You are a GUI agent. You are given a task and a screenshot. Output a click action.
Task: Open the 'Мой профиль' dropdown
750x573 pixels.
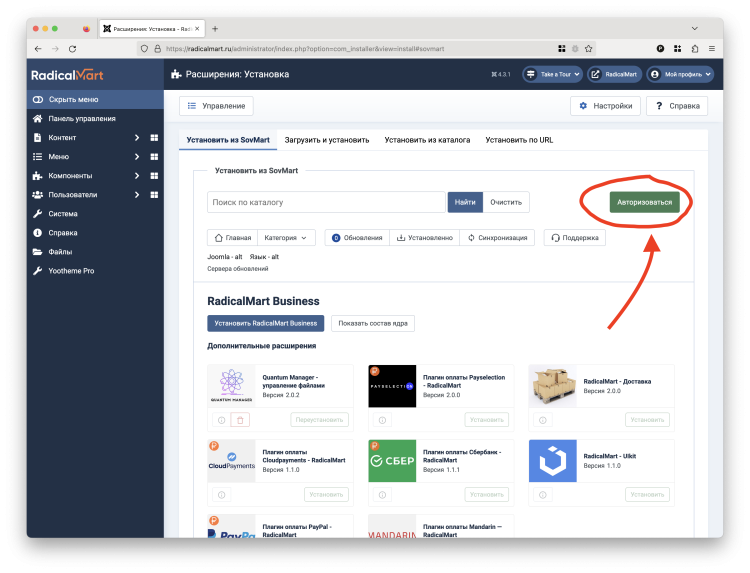click(680, 74)
